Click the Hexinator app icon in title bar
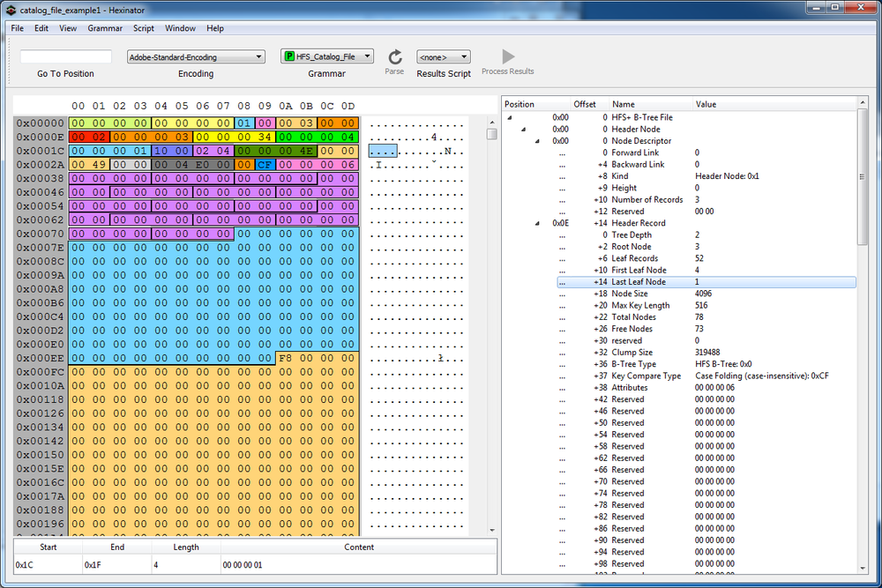Screen dimensions: 882x588 [11, 10]
